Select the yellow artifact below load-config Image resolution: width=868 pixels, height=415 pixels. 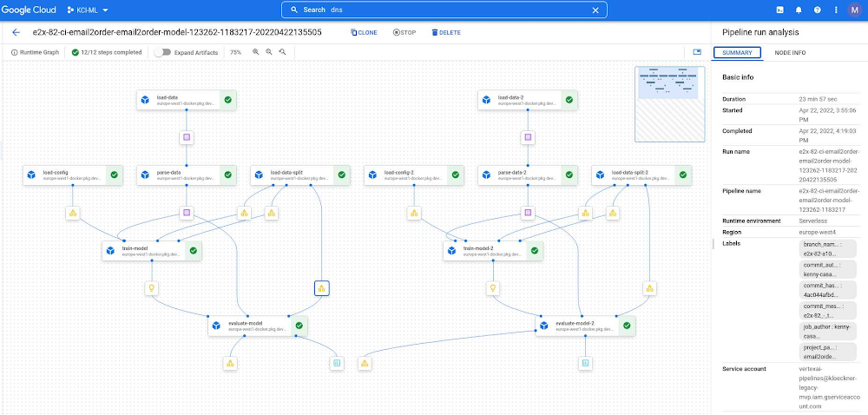[x=73, y=213]
